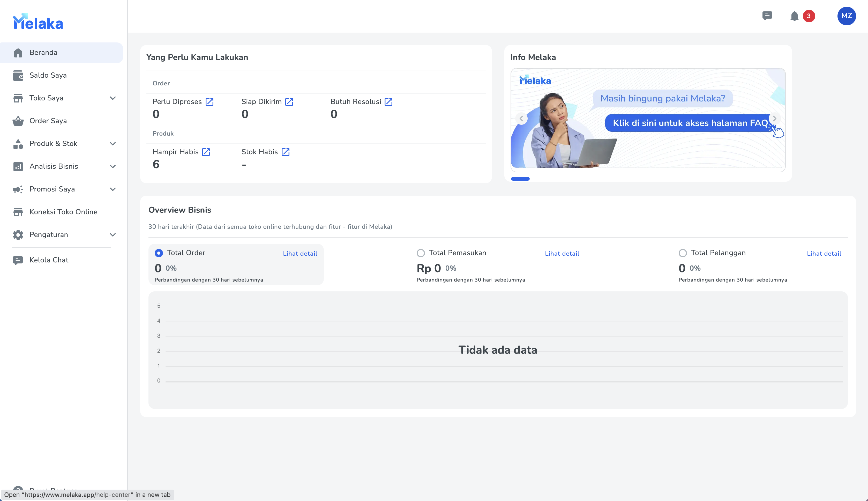The height and width of the screenshot is (501, 868).
Task: Click the Perlu Diproses label
Action: pos(177,101)
